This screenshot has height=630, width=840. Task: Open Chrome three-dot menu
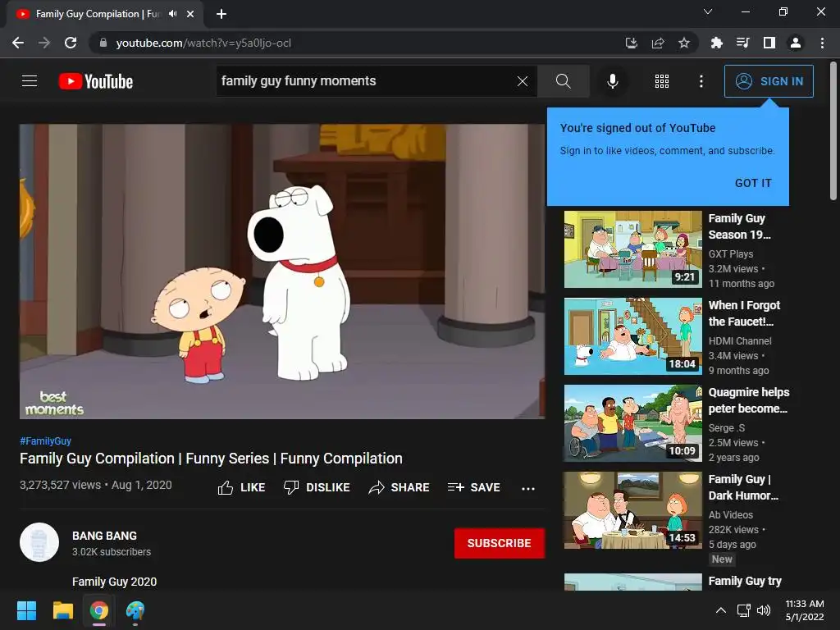822,43
